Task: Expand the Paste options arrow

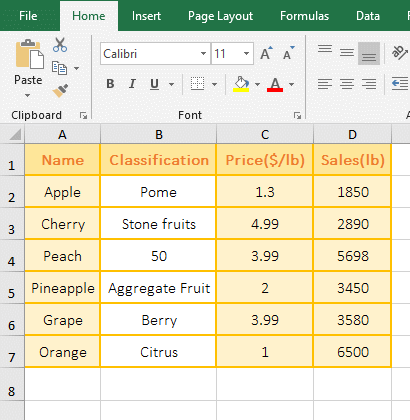Action: coord(28,96)
